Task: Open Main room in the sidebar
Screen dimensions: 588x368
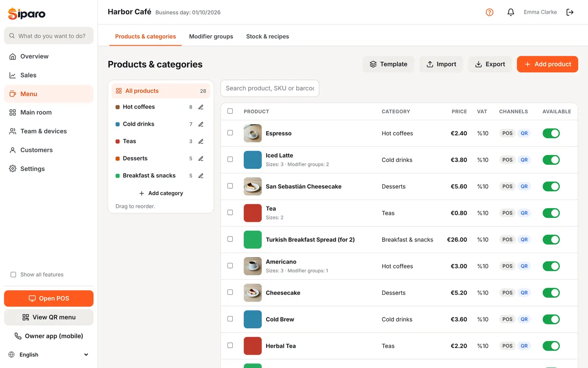Action: coord(49,112)
